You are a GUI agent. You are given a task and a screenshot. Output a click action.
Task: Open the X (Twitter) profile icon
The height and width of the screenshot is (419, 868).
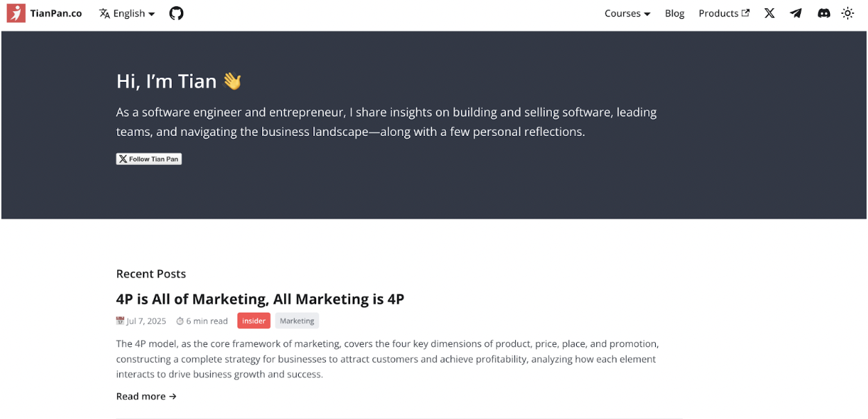coord(770,13)
